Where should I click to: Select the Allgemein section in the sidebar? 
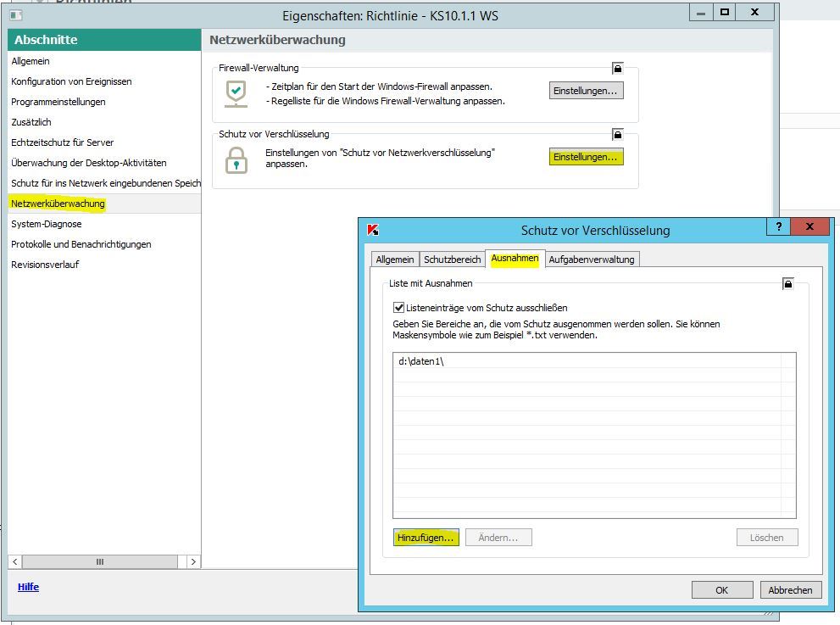pos(104,61)
